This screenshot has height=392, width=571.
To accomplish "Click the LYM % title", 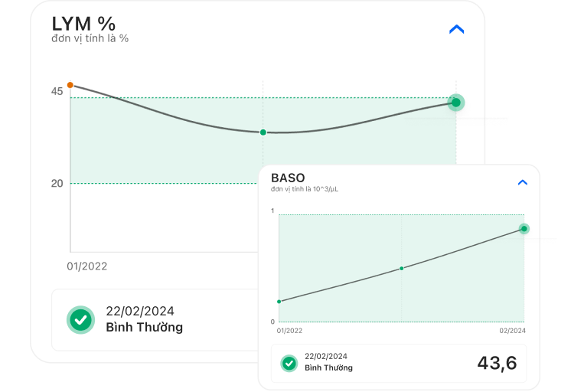I will [x=83, y=24].
